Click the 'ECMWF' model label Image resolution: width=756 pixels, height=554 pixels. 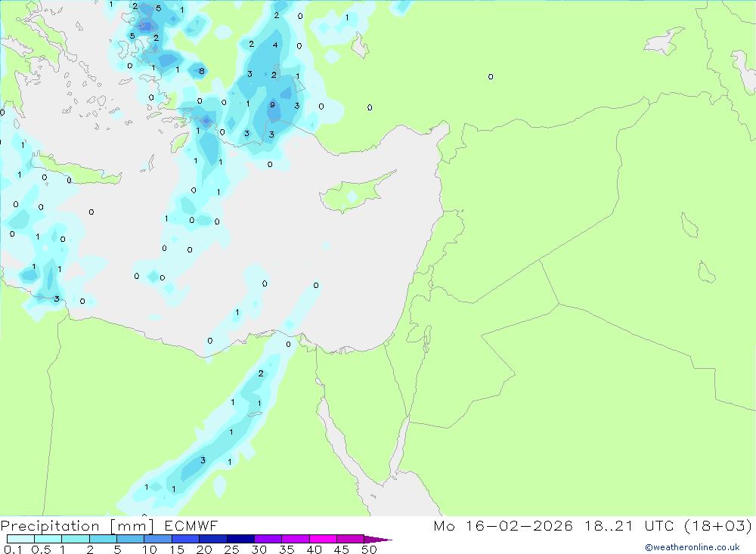(x=191, y=525)
